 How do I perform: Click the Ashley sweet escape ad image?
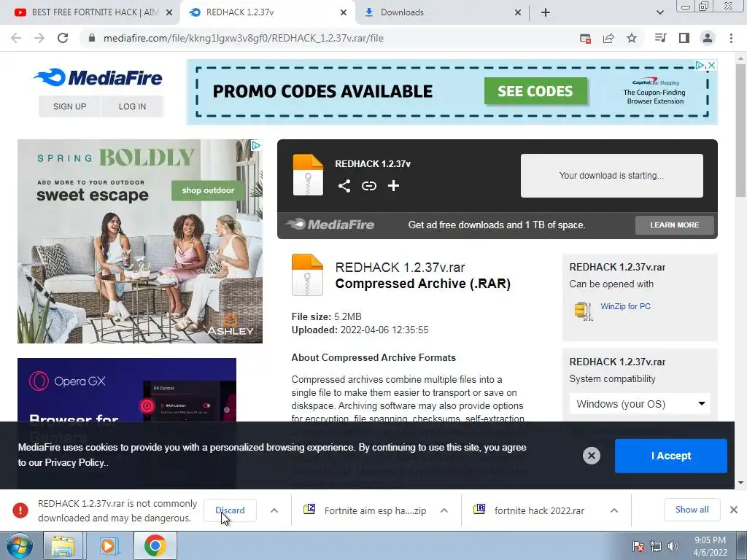coord(140,241)
